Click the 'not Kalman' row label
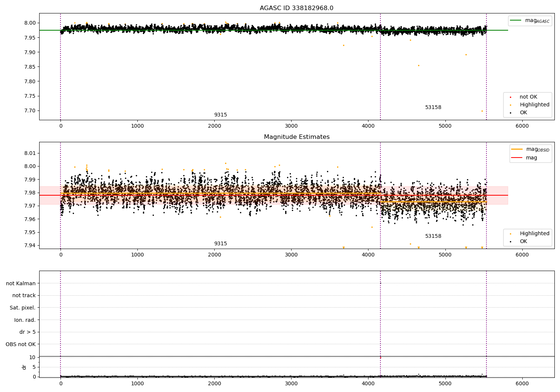This screenshot has height=392, width=560. click(x=21, y=284)
